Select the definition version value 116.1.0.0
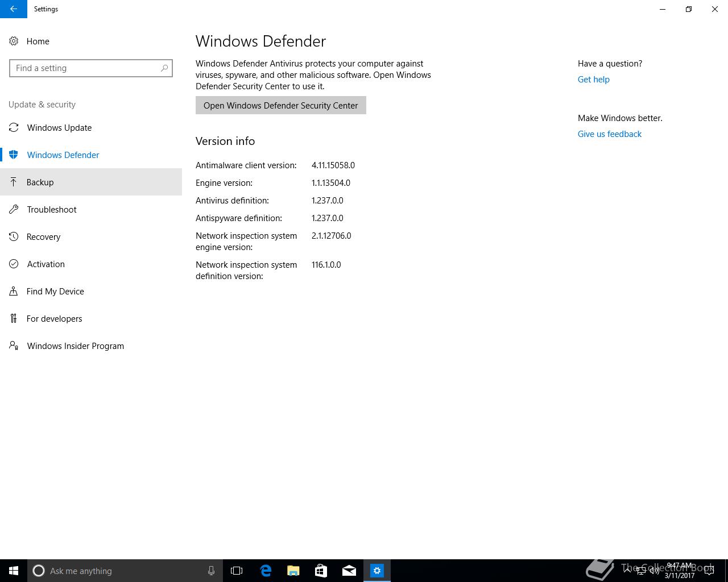This screenshot has height=582, width=728. click(x=326, y=265)
